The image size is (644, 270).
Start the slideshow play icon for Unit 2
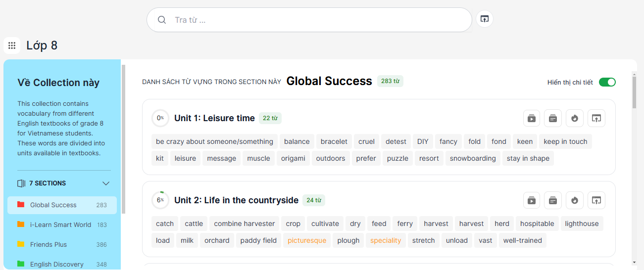pyautogui.click(x=532, y=200)
